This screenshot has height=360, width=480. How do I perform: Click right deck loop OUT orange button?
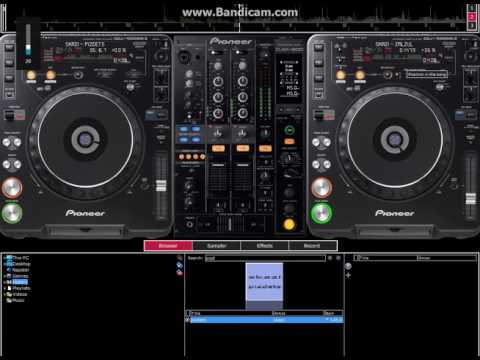point(360,75)
